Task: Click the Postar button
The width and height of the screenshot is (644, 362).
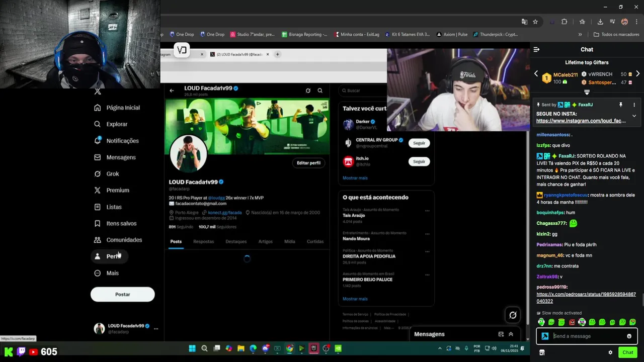Action: point(122,295)
